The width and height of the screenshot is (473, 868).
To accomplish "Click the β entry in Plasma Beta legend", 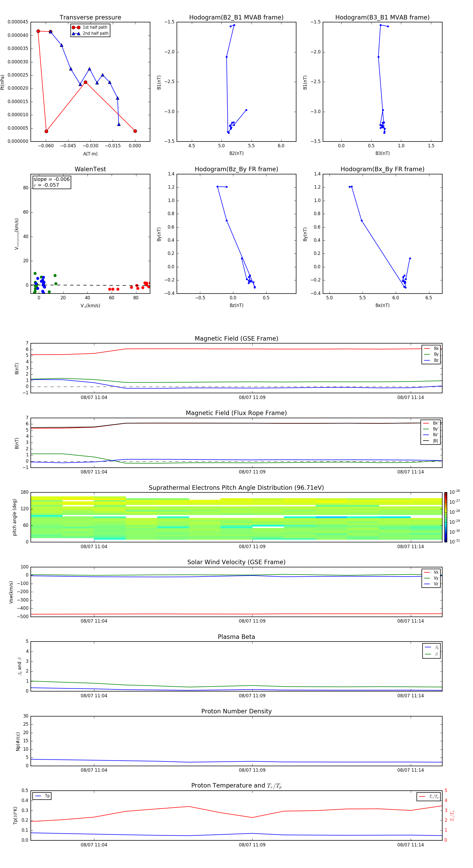I will (x=431, y=654).
